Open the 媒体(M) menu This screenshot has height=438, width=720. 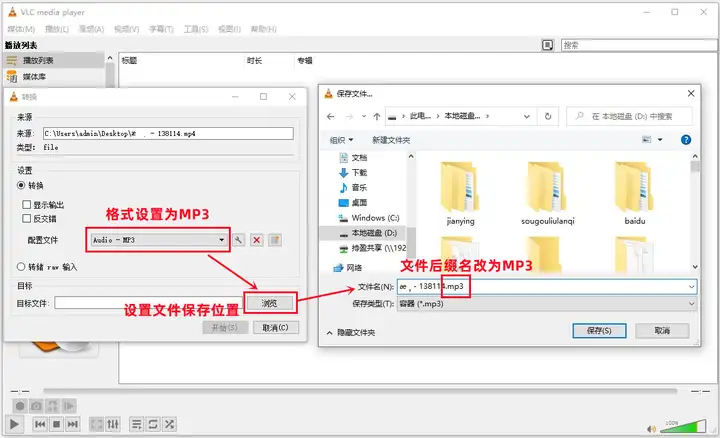pyautogui.click(x=21, y=29)
